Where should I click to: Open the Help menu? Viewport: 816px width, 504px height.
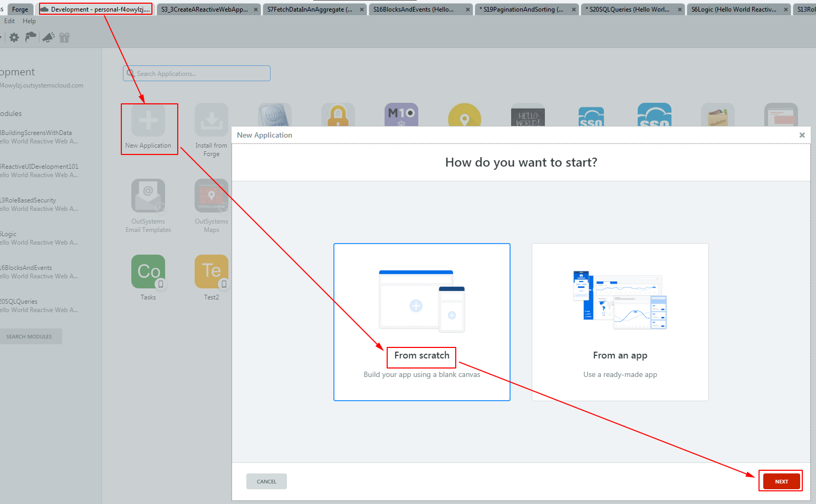coord(29,21)
